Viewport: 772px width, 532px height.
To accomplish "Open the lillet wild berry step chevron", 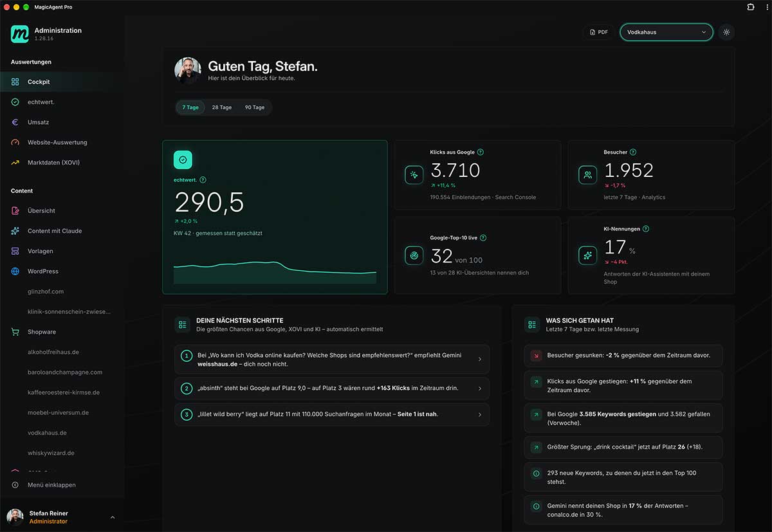I will [x=480, y=414].
